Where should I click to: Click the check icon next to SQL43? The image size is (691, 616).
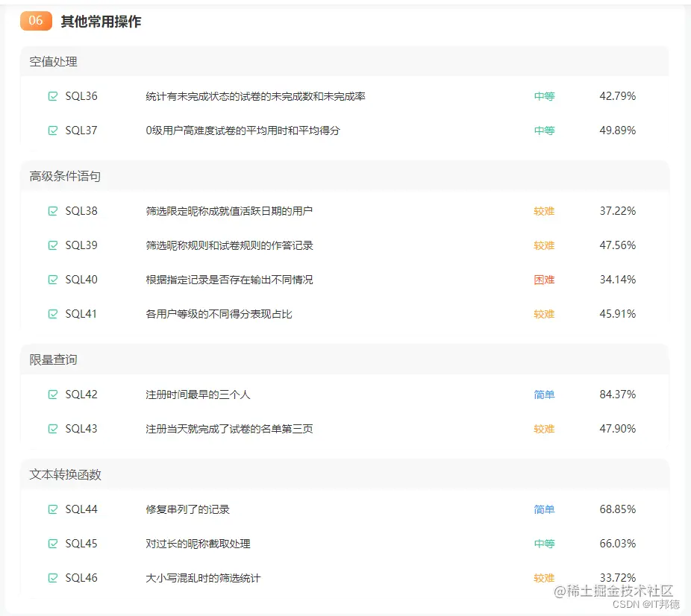pos(52,429)
